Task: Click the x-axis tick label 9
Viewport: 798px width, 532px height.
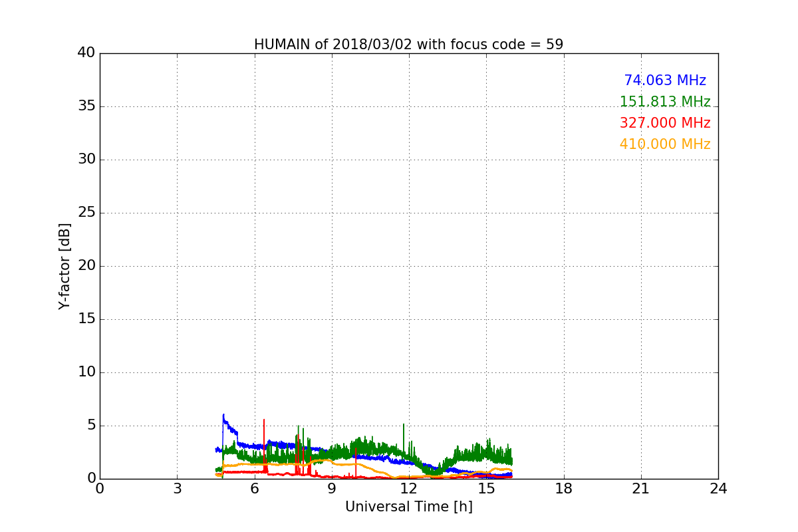Action: (x=332, y=489)
